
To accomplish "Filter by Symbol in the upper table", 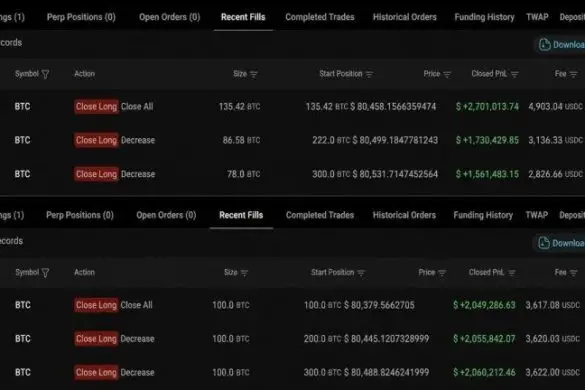I will point(45,74).
